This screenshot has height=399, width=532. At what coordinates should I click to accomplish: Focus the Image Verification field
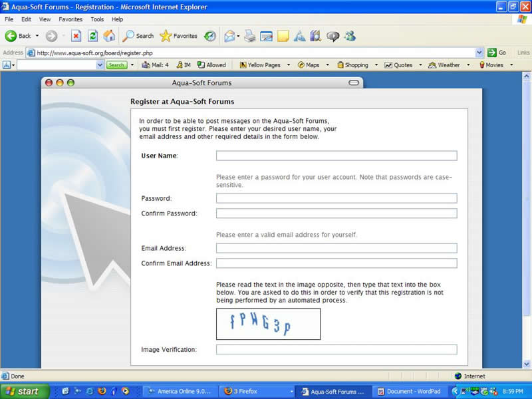336,350
